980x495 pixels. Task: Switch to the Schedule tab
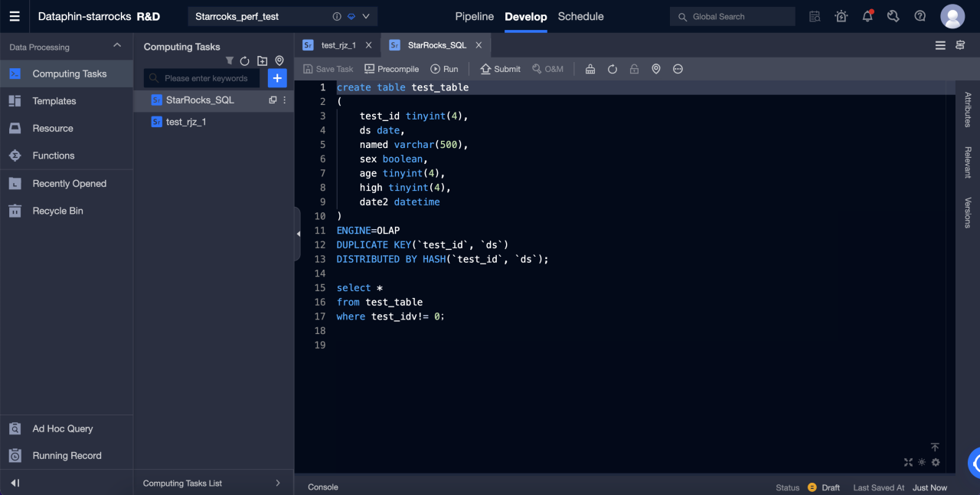[x=580, y=16]
